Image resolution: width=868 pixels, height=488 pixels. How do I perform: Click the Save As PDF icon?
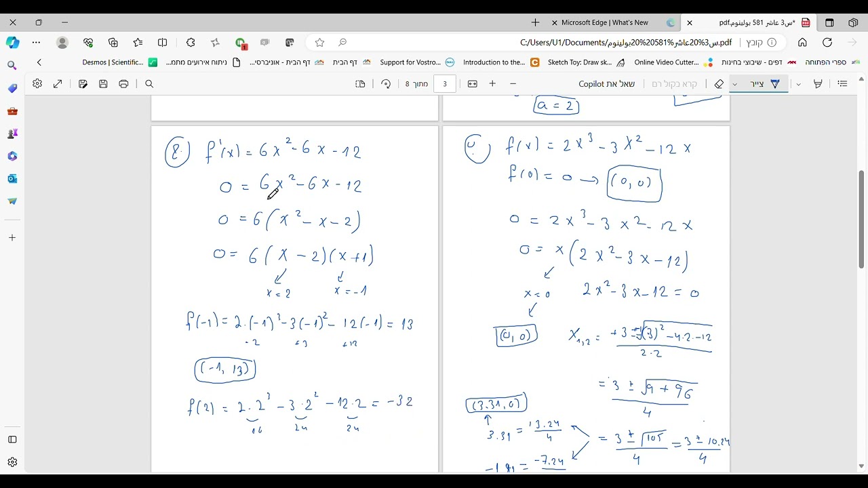click(83, 84)
